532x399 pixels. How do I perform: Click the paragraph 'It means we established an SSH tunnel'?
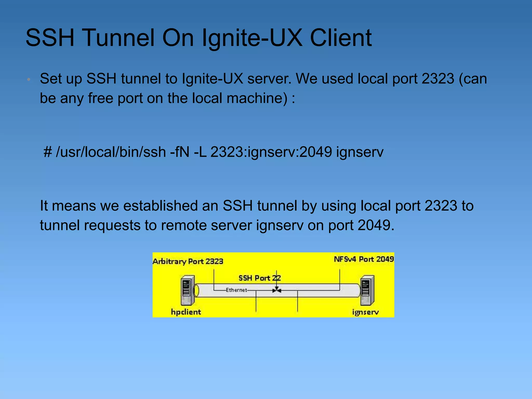(x=257, y=215)
